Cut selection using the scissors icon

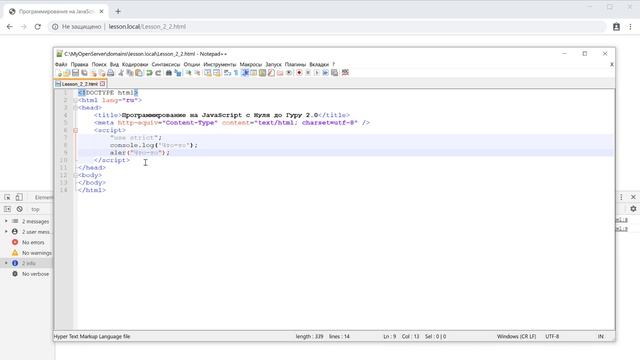coord(120,73)
